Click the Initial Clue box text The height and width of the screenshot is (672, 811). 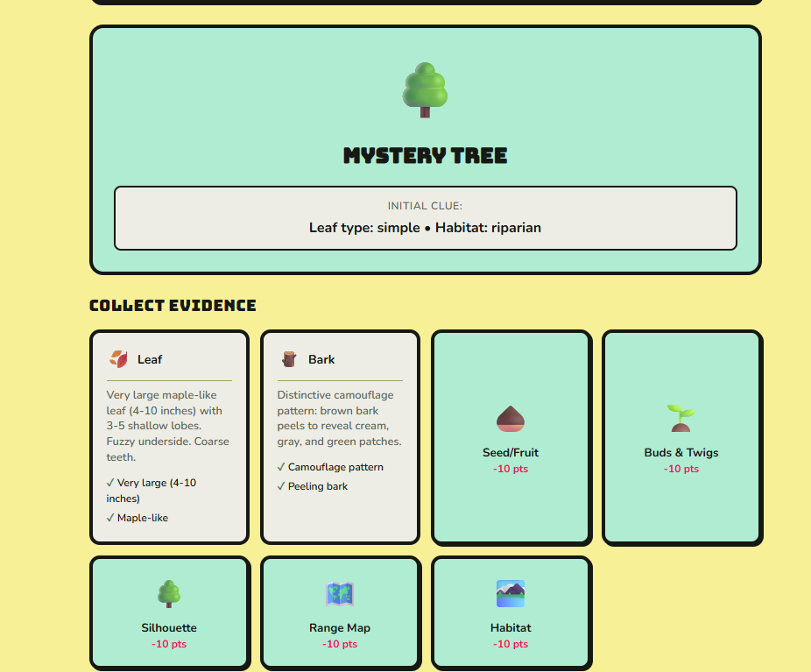click(x=425, y=228)
